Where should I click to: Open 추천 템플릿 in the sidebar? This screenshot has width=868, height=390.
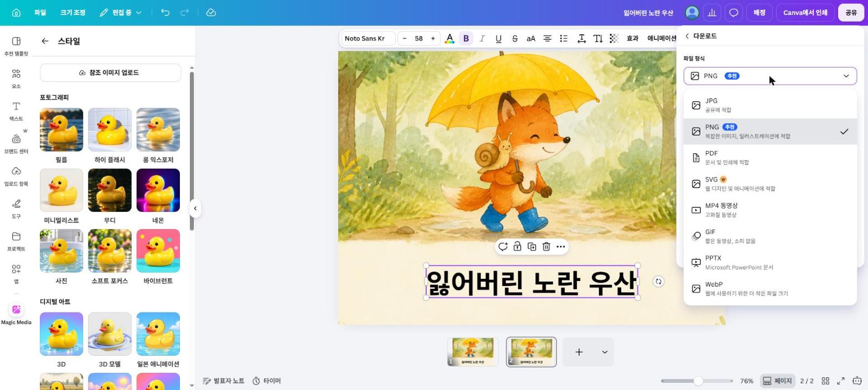(x=16, y=46)
